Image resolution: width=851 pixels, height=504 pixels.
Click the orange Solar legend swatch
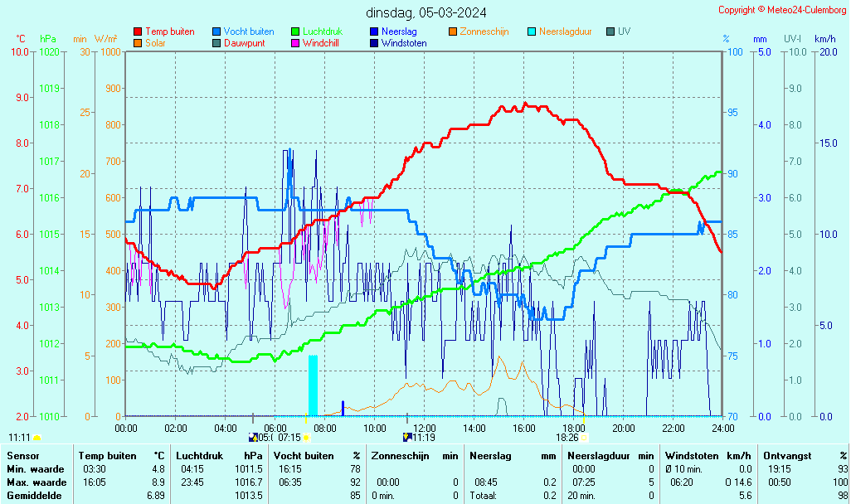(x=138, y=43)
